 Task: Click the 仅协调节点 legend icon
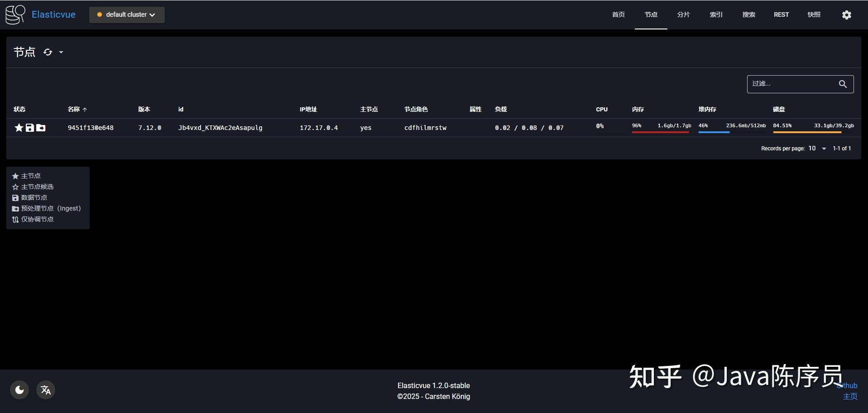(15, 219)
